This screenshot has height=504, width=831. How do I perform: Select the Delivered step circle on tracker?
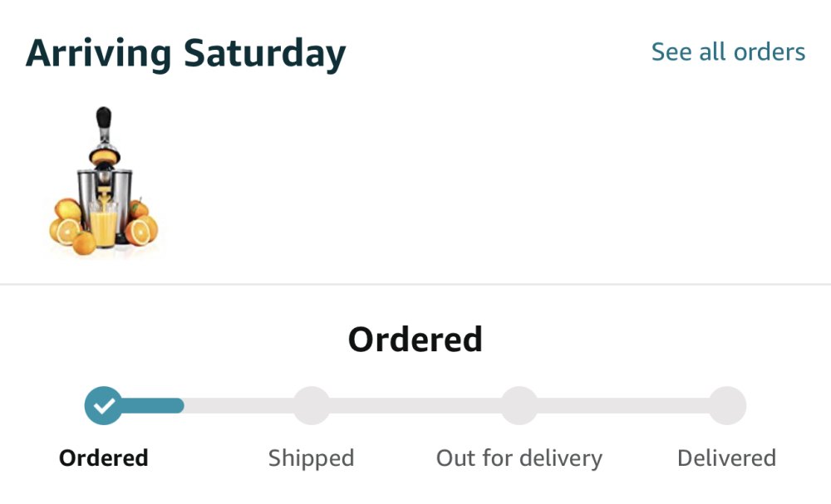point(728,405)
